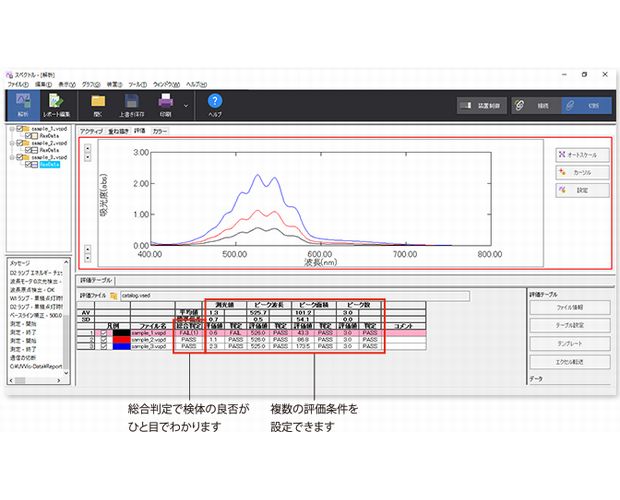Toggle checkbox for sample_1.vspd in tree

20,129
